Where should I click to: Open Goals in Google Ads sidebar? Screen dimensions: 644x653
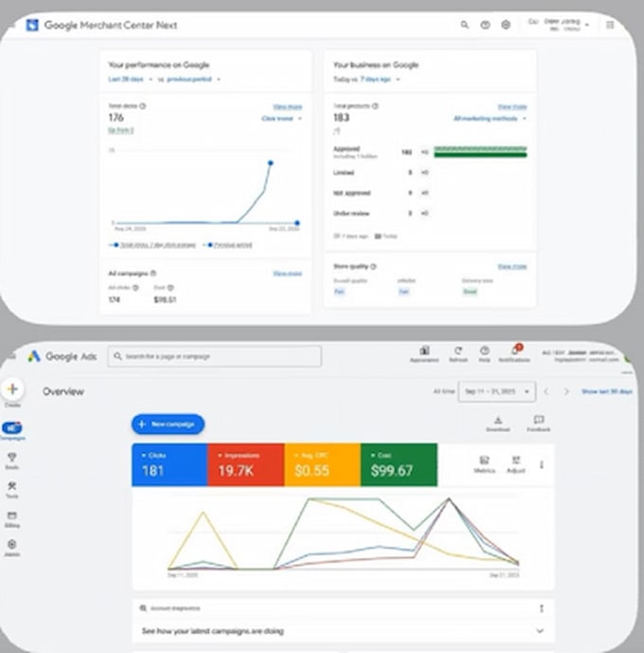tap(12, 461)
